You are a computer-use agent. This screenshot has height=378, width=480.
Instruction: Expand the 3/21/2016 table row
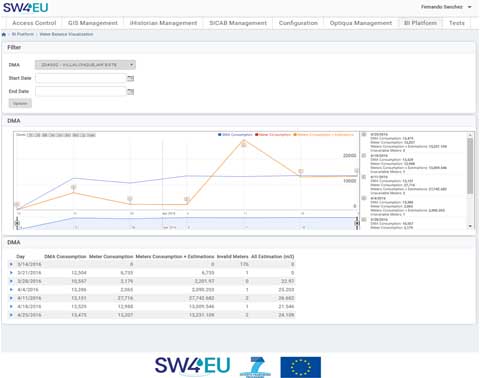[x=11, y=273]
